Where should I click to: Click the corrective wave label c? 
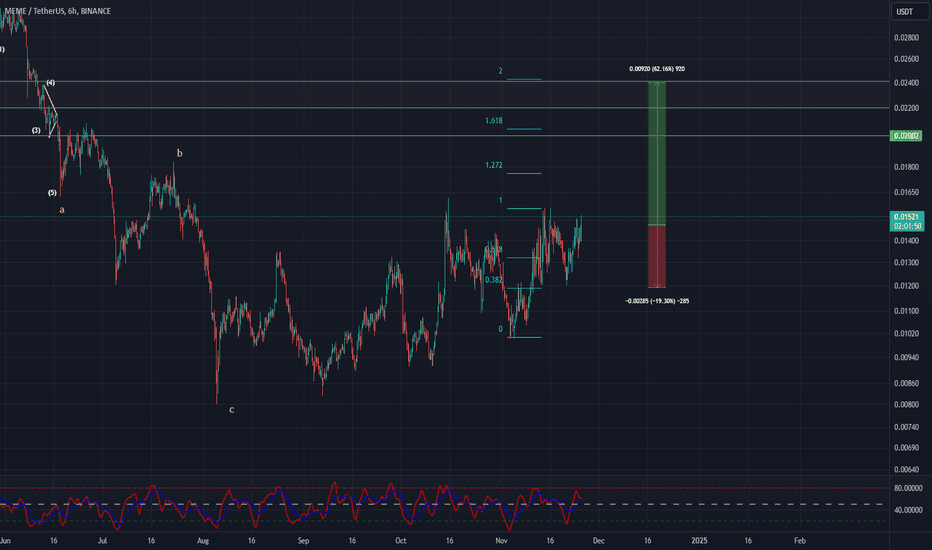tap(232, 410)
